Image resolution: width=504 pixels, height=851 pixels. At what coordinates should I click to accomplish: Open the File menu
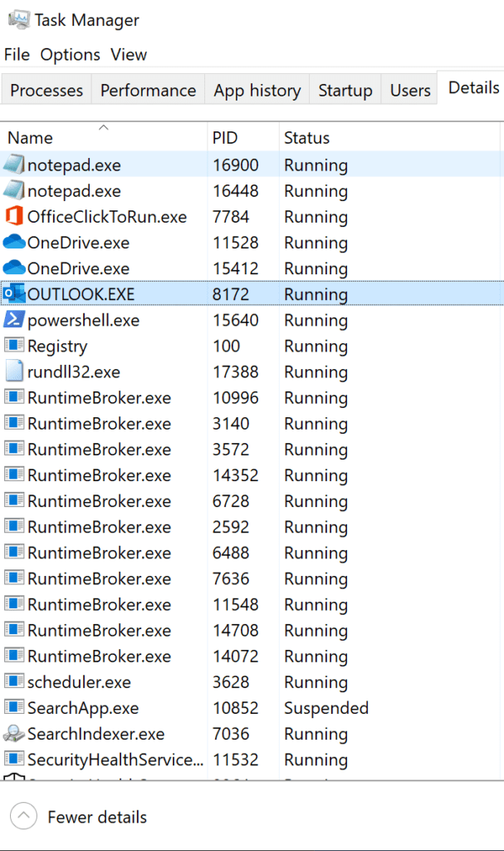point(17,55)
